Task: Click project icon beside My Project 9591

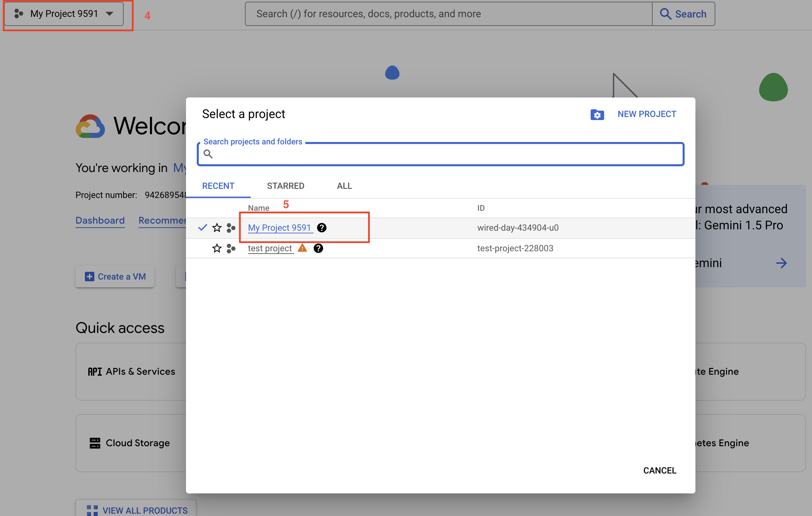Action: tap(231, 228)
